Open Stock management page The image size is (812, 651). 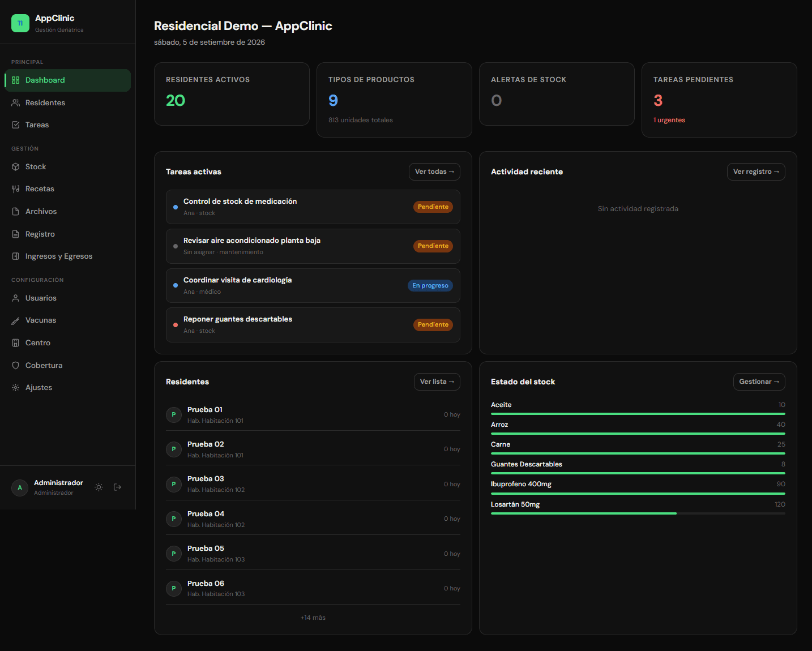(x=67, y=167)
